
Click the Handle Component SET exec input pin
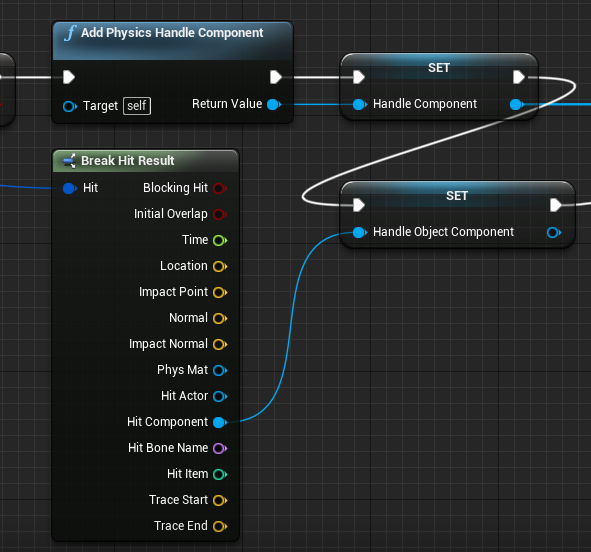tap(359, 77)
